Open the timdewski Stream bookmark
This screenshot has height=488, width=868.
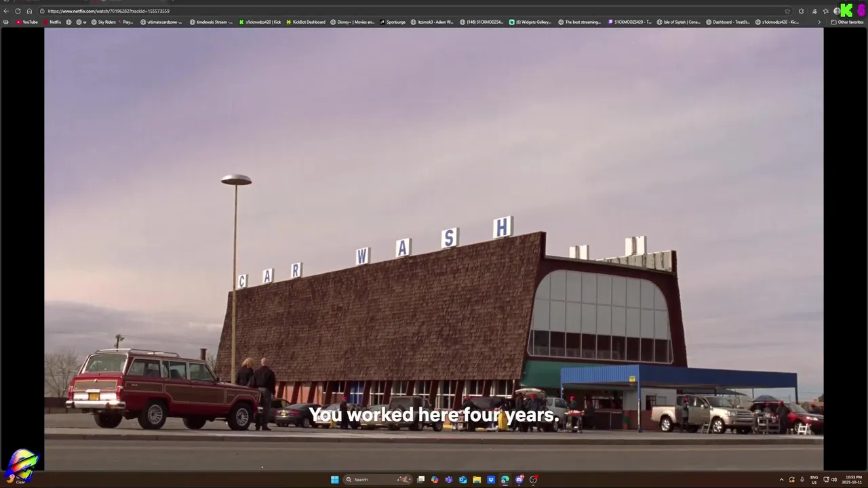[211, 22]
